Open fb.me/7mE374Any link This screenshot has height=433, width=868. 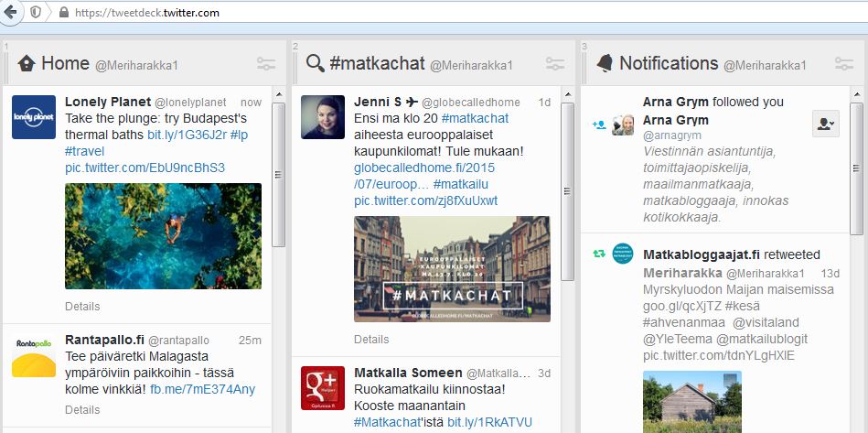click(x=203, y=389)
